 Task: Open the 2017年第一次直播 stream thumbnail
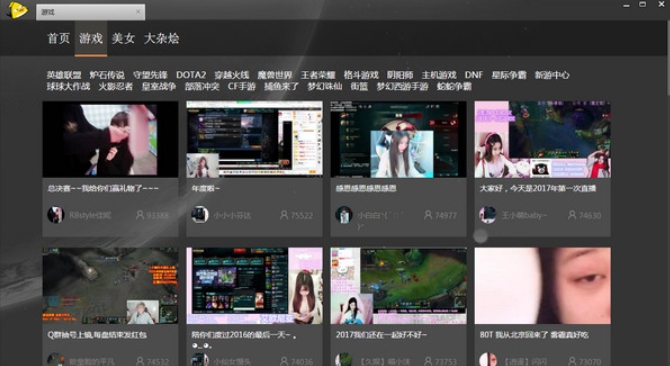[x=542, y=139]
